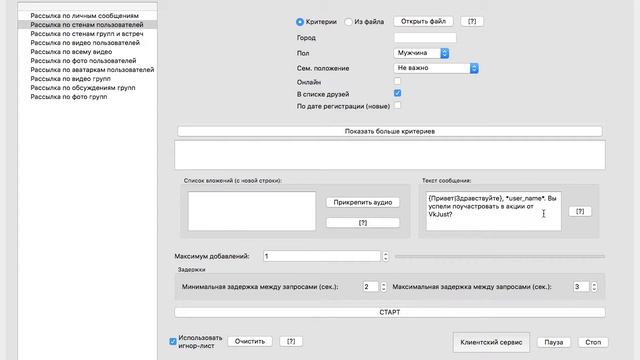Select the Из файла radio button
This screenshot has height=360, width=640.
click(348, 22)
